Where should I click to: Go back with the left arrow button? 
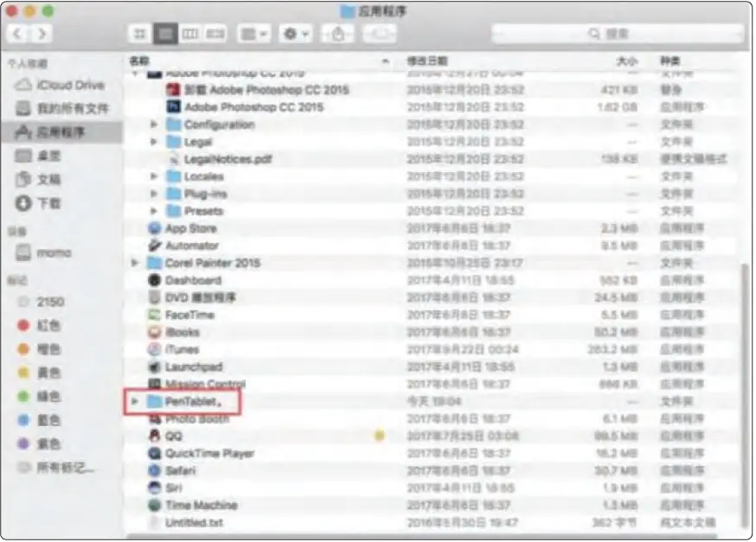18,34
